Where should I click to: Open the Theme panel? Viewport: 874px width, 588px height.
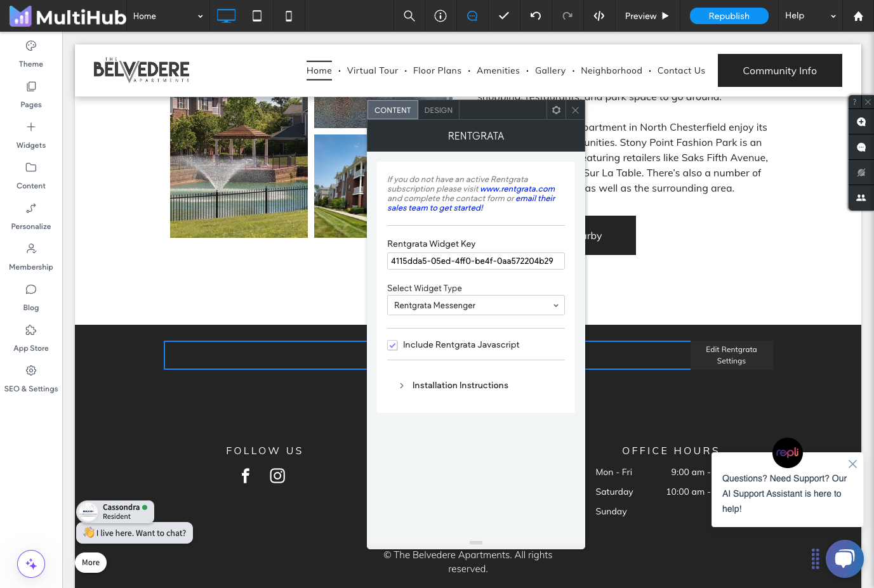31,54
